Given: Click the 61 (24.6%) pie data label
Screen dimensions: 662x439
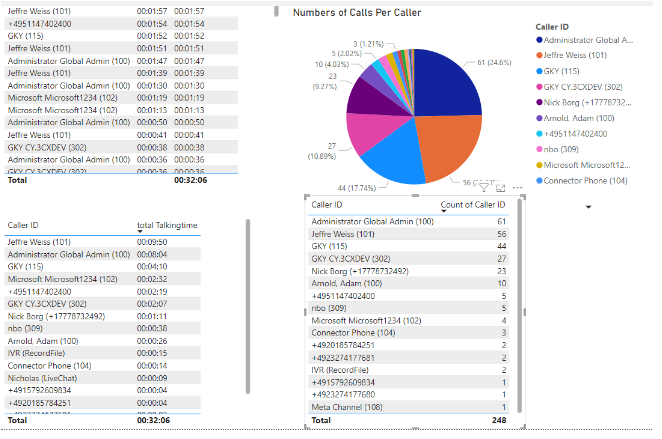Looking at the screenshot, I should [x=494, y=62].
